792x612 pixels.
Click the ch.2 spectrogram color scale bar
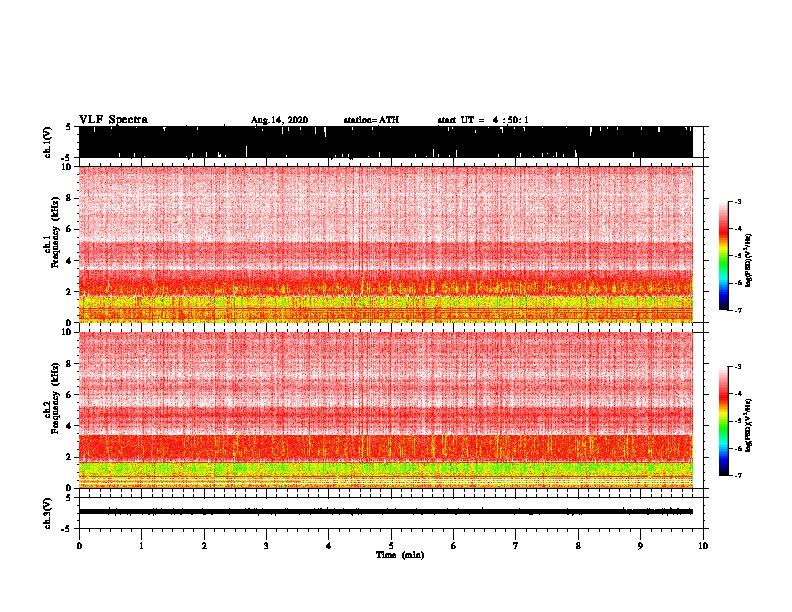click(723, 421)
